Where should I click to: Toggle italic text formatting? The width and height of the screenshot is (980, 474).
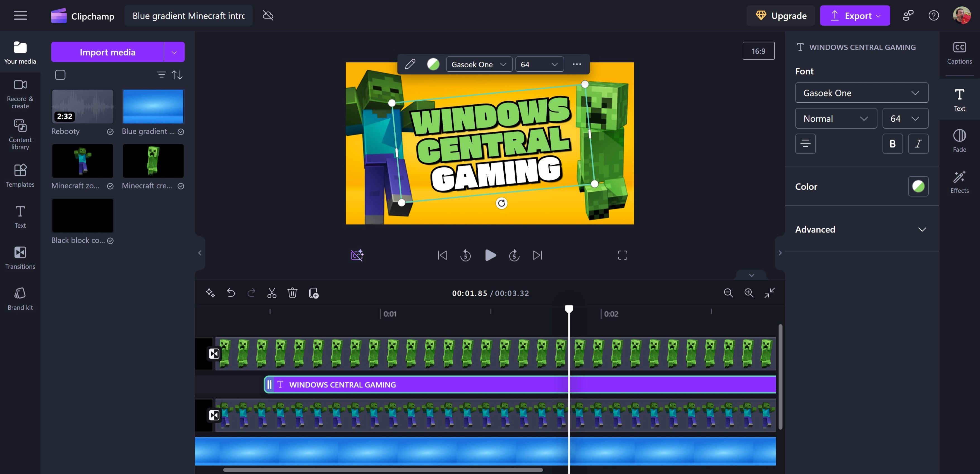(918, 144)
